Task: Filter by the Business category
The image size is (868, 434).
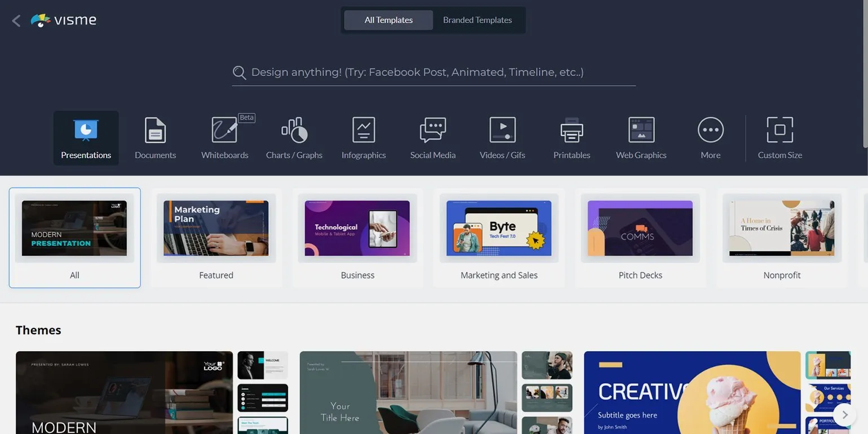Action: tap(357, 237)
